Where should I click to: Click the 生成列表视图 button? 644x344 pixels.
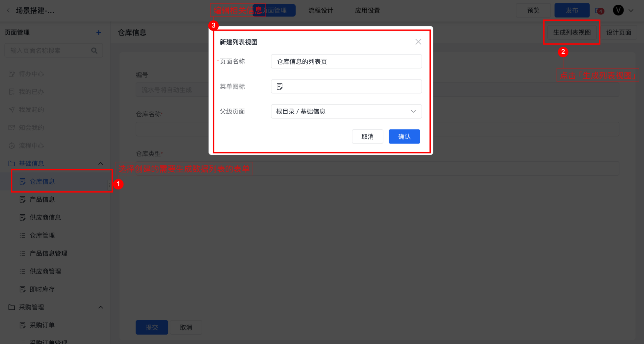[x=572, y=33]
